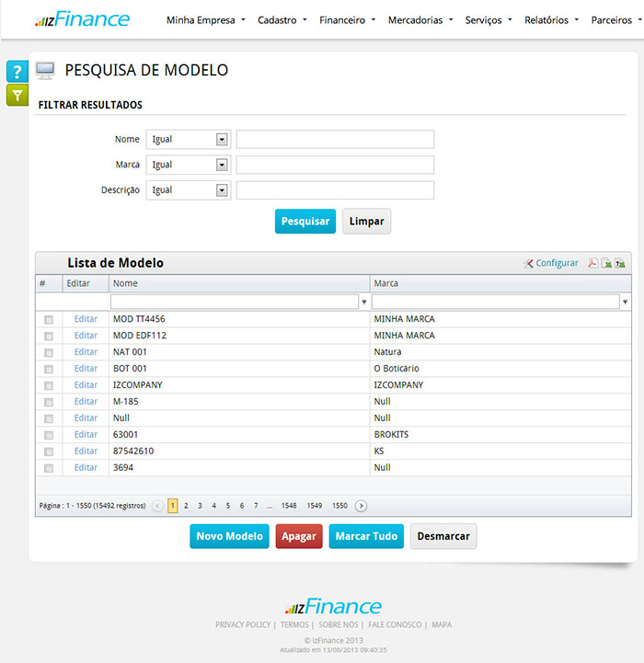Open the Relatórios menu
This screenshot has height=663, width=644.
[551, 20]
